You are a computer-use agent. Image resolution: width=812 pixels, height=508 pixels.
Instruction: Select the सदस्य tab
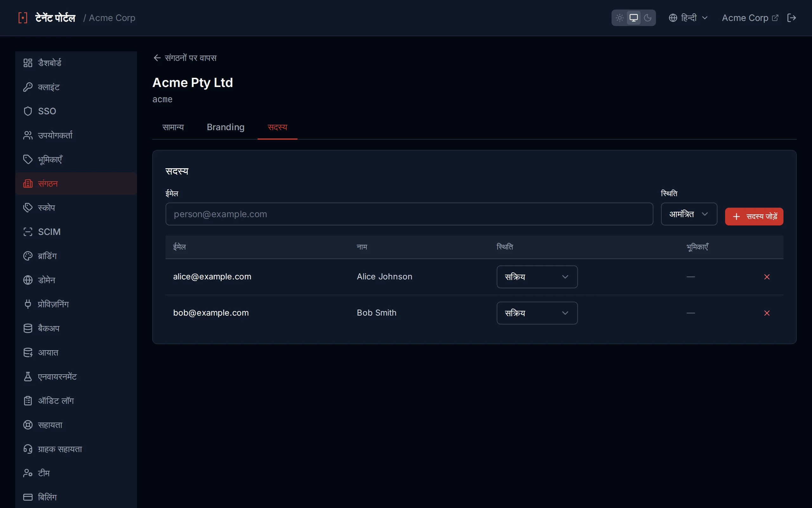click(277, 127)
